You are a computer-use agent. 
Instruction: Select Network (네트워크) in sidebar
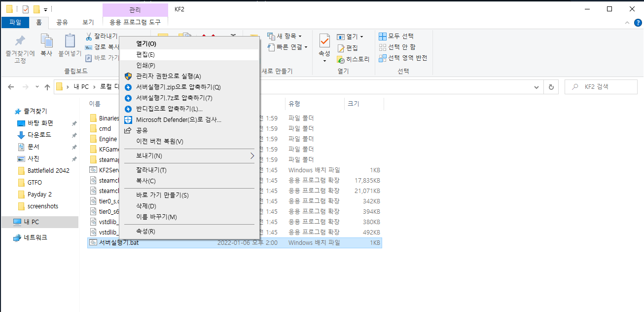coord(30,237)
